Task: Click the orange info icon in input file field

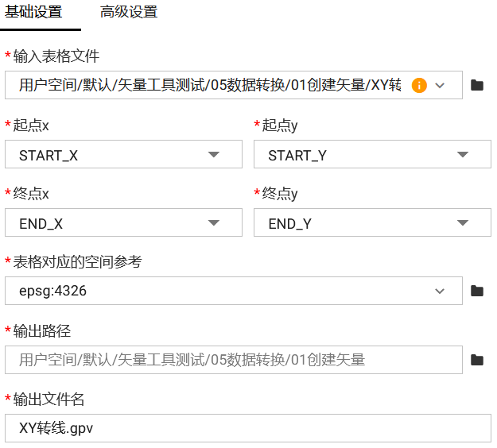Action: tap(419, 86)
